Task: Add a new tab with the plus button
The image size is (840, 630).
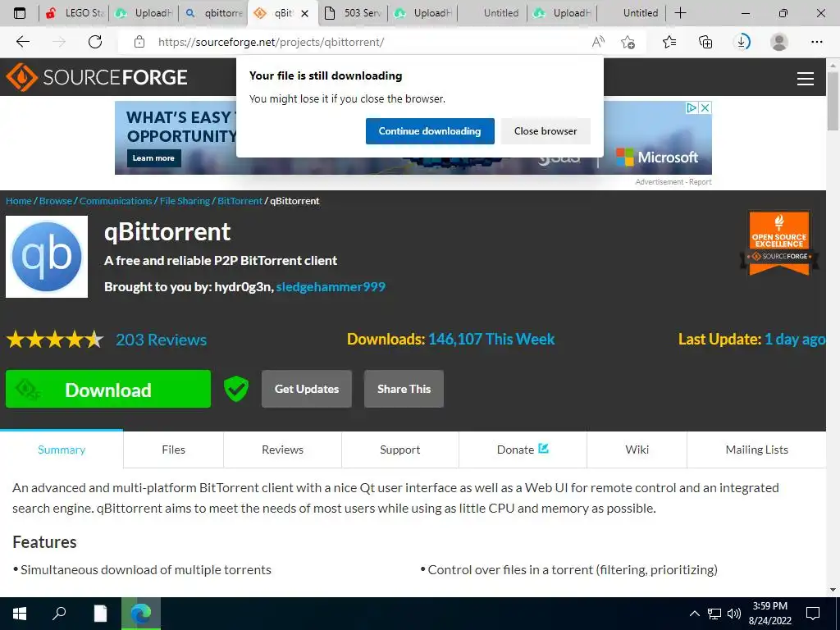Action: (680, 13)
